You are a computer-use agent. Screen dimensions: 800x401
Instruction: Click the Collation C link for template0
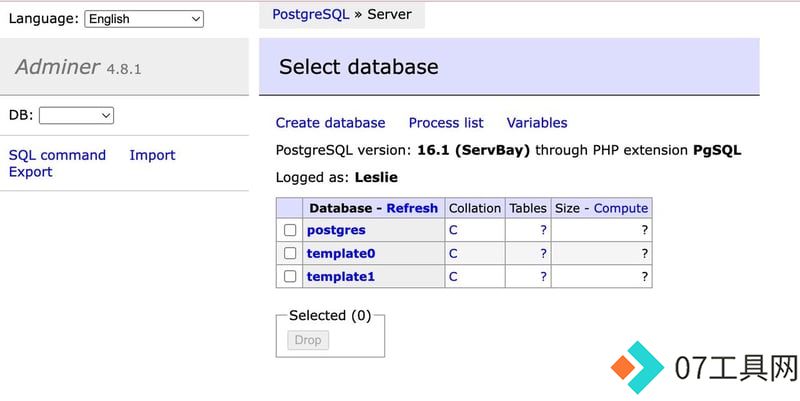(453, 254)
